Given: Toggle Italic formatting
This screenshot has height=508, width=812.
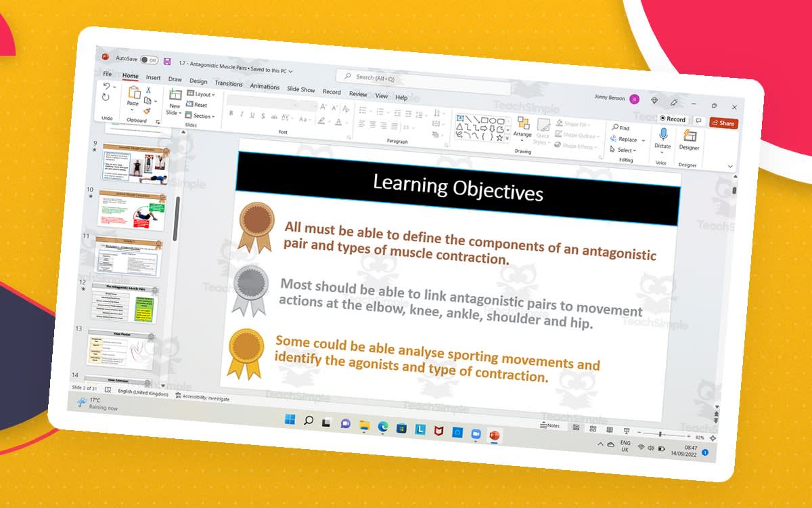Looking at the screenshot, I should (242, 114).
